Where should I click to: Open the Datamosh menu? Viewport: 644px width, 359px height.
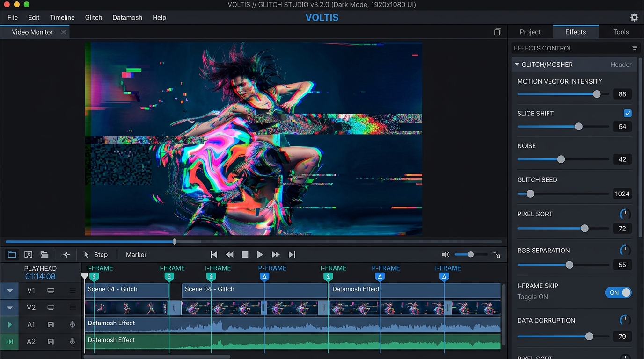pyautogui.click(x=127, y=17)
